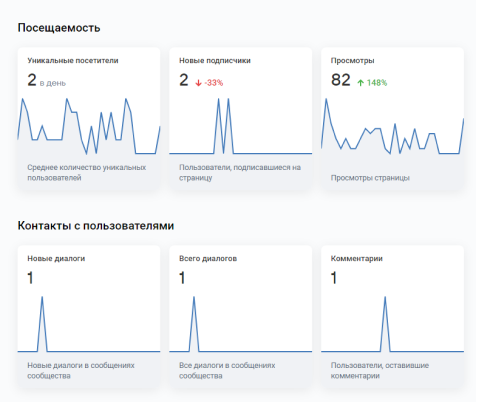This screenshot has height=402, width=481.
Task: Click the Контакты с пользователями heading
Action: coord(96,226)
